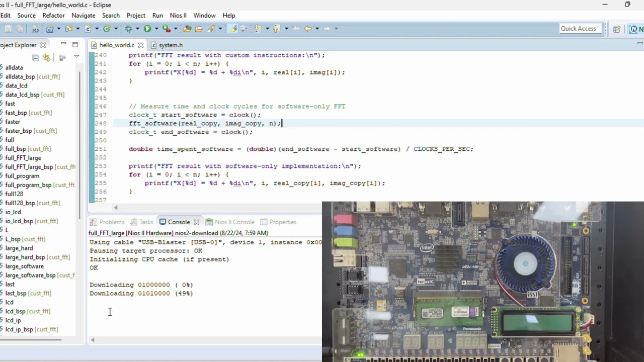The height and width of the screenshot is (362, 644).
Task: Click line number 251 in the editor
Action: tap(101, 149)
